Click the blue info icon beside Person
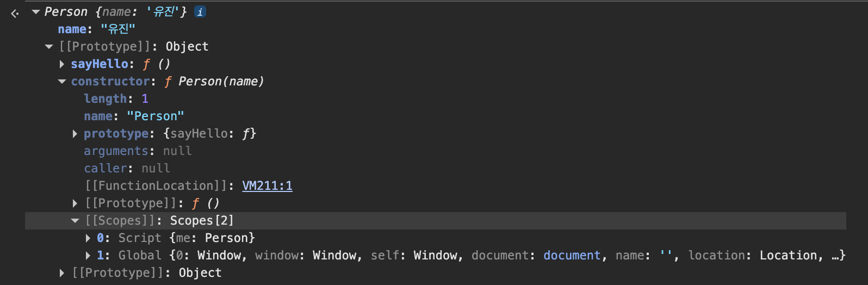The image size is (868, 285). tap(200, 12)
